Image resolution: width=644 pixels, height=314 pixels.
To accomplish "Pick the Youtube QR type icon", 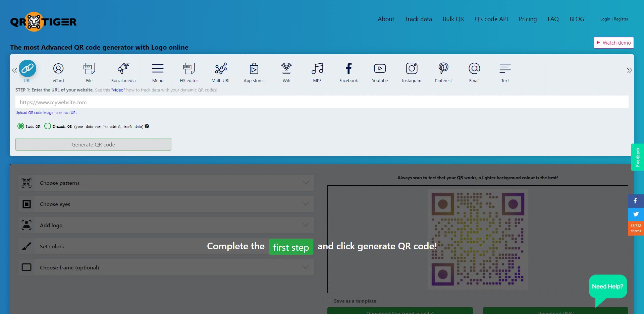I will [380, 68].
